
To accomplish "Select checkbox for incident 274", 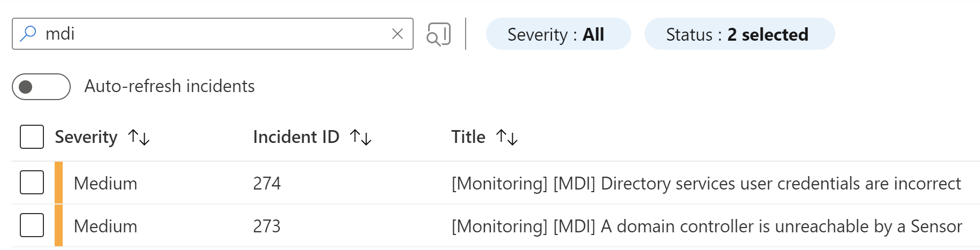I will click(x=32, y=183).
